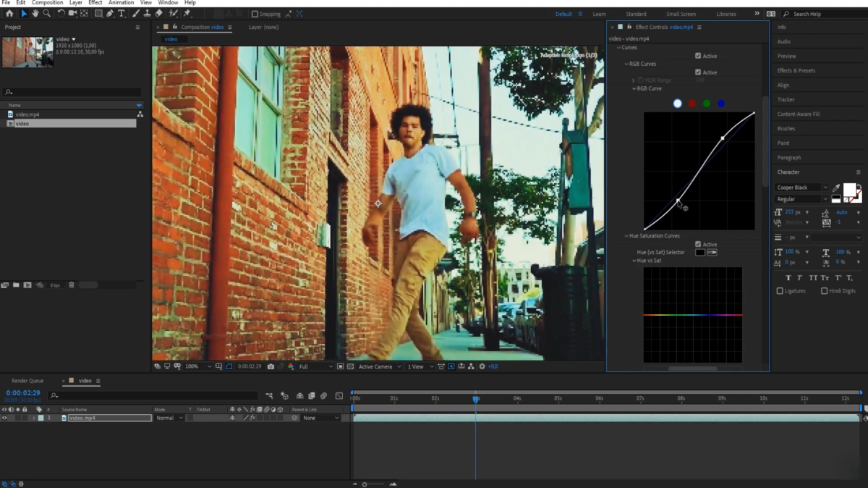Open the Tracker panel
Viewport: 868px width, 488px height.
786,100
